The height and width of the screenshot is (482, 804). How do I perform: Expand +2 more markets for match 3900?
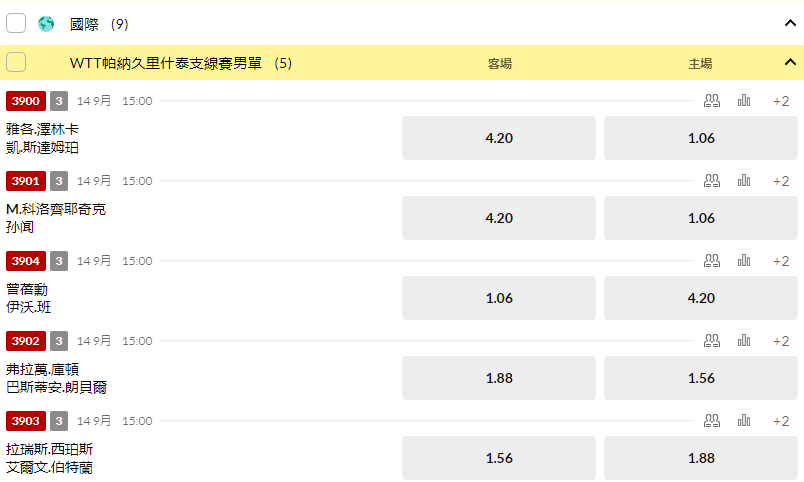point(781,100)
